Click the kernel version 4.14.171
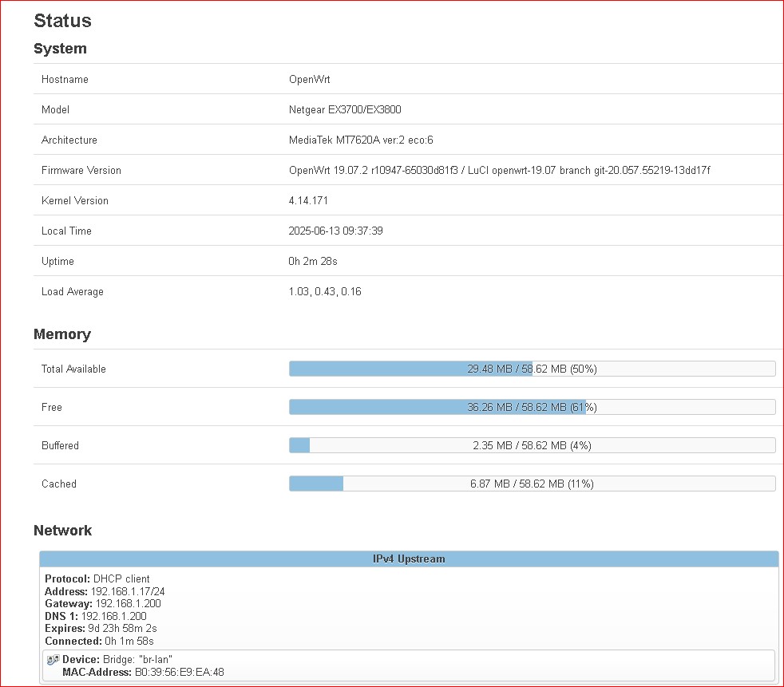 [308, 201]
